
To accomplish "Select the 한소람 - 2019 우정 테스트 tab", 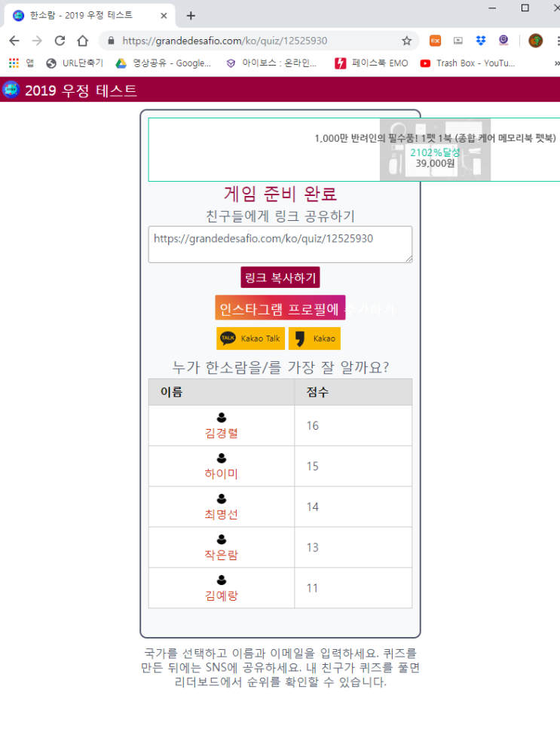I will tap(90, 16).
